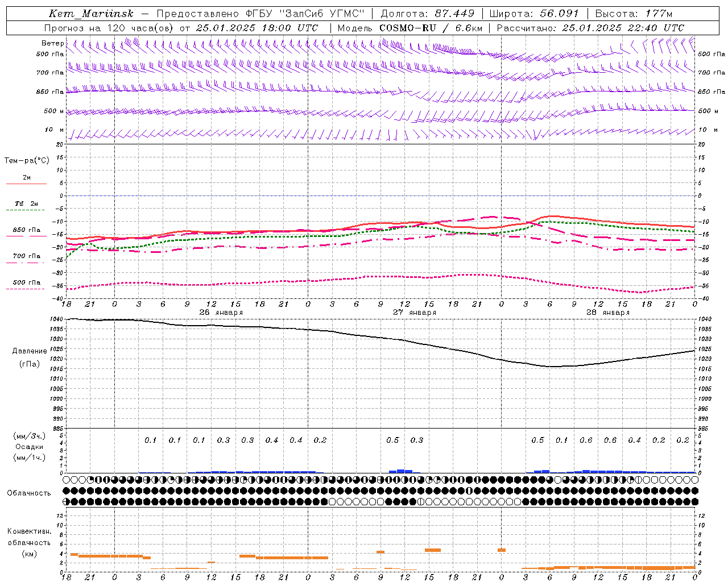
Task: Click the Высота: 177м value
Action: coord(634,14)
